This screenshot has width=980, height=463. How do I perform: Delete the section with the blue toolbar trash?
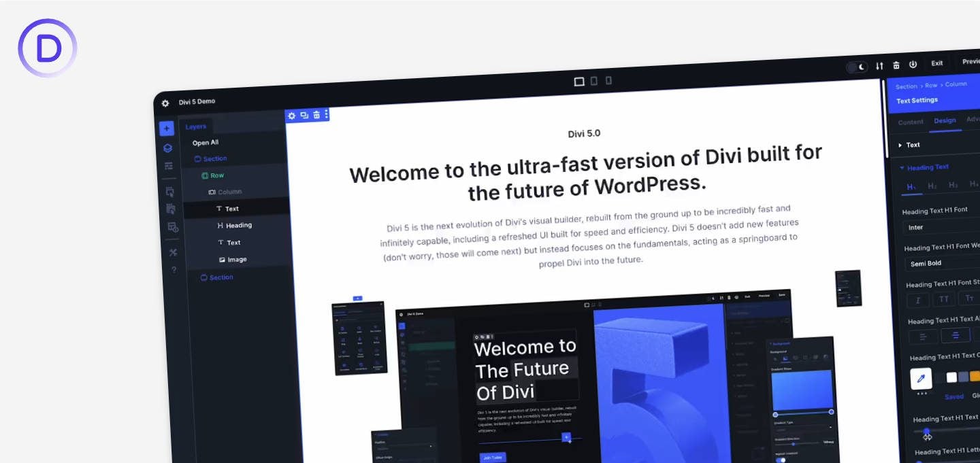(x=316, y=115)
